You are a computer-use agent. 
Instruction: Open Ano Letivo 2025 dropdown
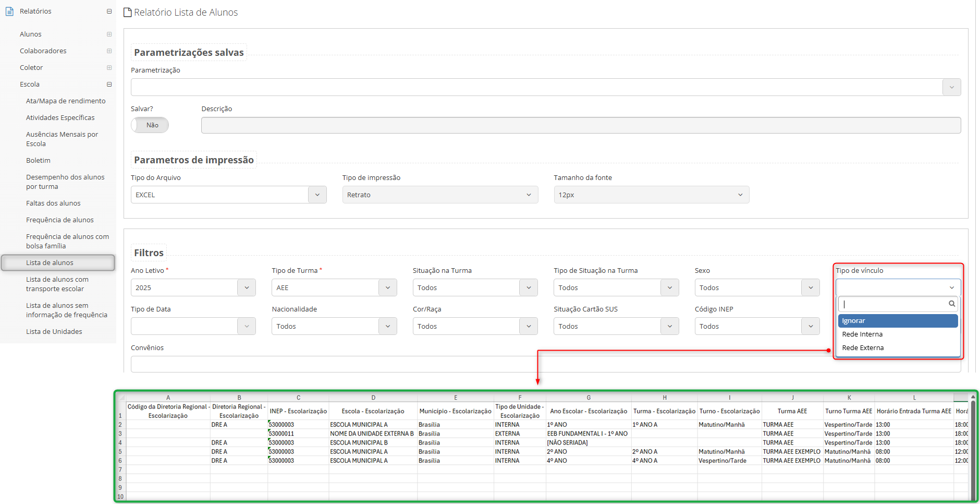(193, 287)
